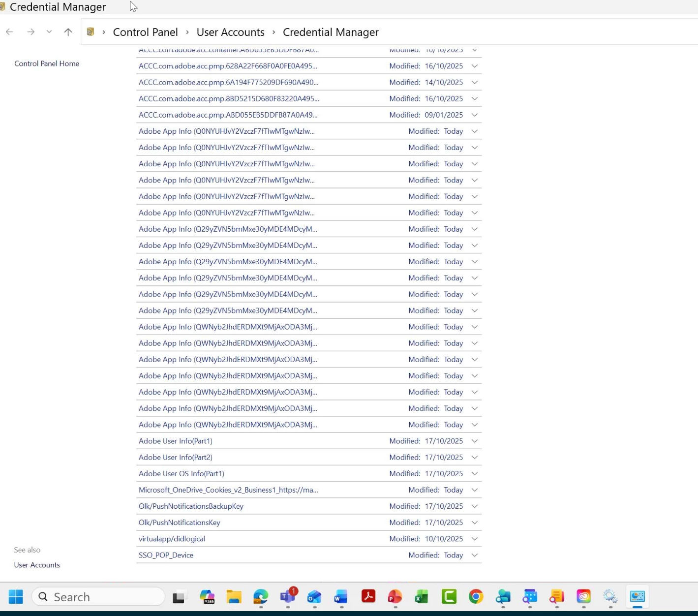The height and width of the screenshot is (616, 698).
Task: Expand the ACCC pmp.8BD5215D680F83220A495 credential
Action: (475, 98)
